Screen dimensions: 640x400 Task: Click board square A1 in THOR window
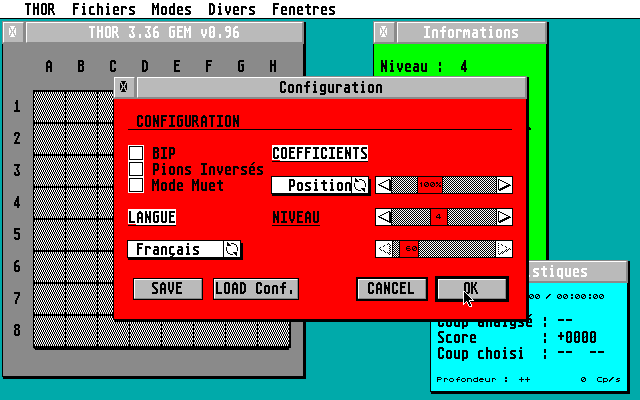(x=49, y=107)
